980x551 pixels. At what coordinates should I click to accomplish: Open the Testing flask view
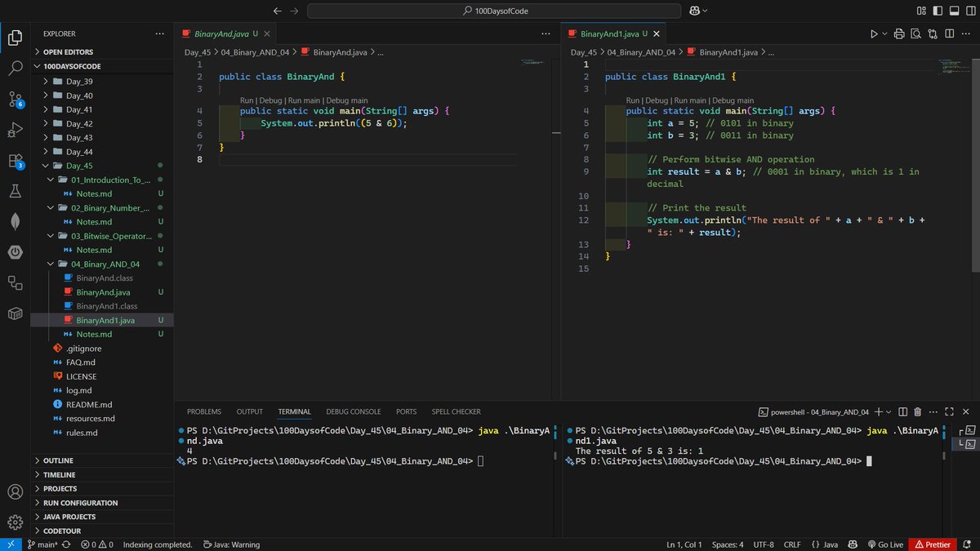[15, 191]
